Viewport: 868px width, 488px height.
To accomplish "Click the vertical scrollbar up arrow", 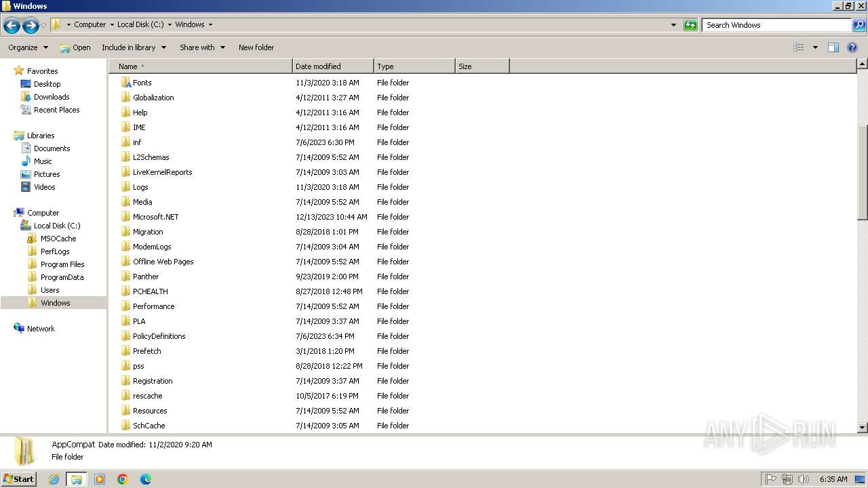I will pos(863,64).
